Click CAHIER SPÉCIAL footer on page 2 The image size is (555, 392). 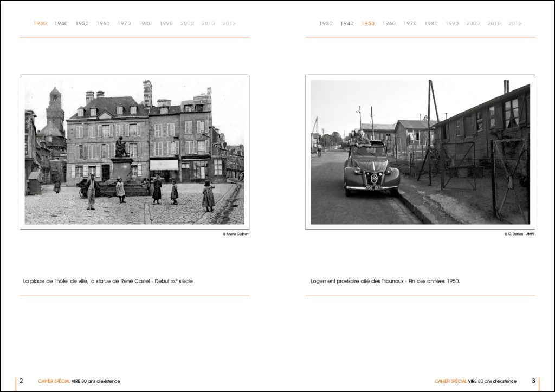54,381
